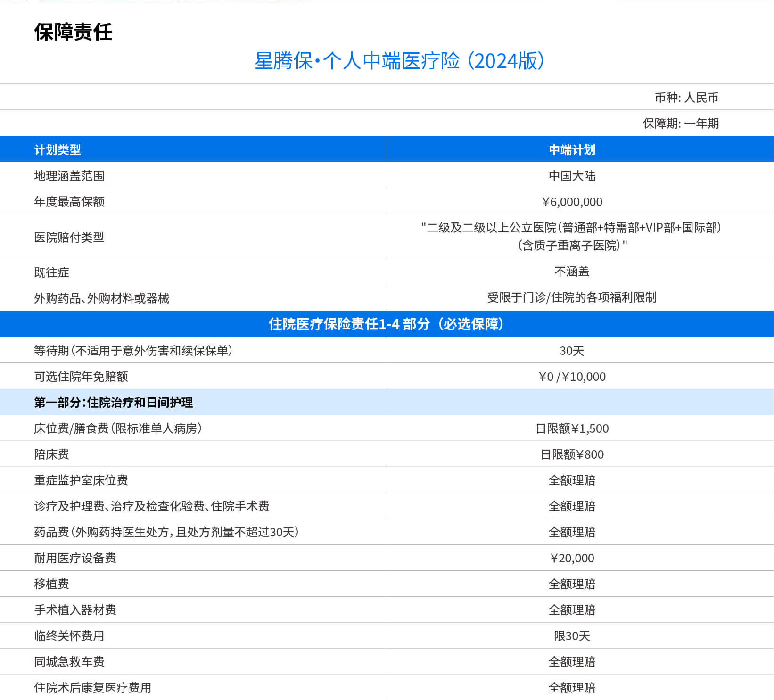Click the value 受限于门诊/住院的各项福利限制
The width and height of the screenshot is (774, 700).
(572, 297)
